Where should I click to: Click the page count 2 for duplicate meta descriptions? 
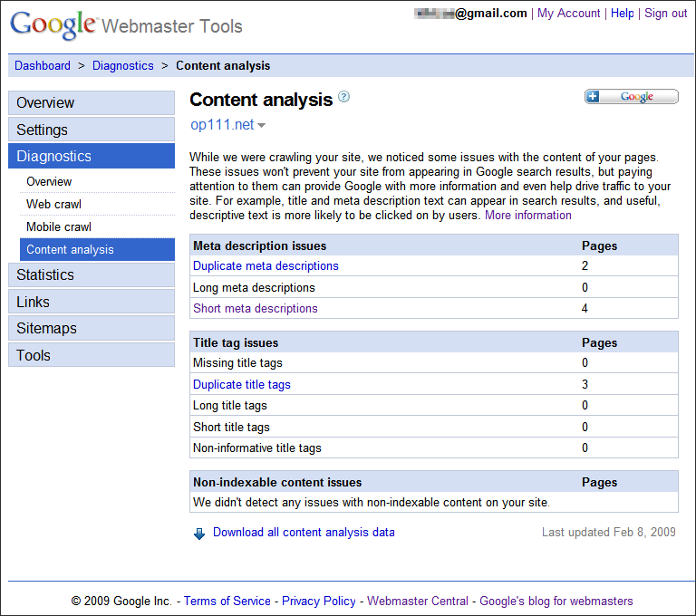[x=585, y=265]
